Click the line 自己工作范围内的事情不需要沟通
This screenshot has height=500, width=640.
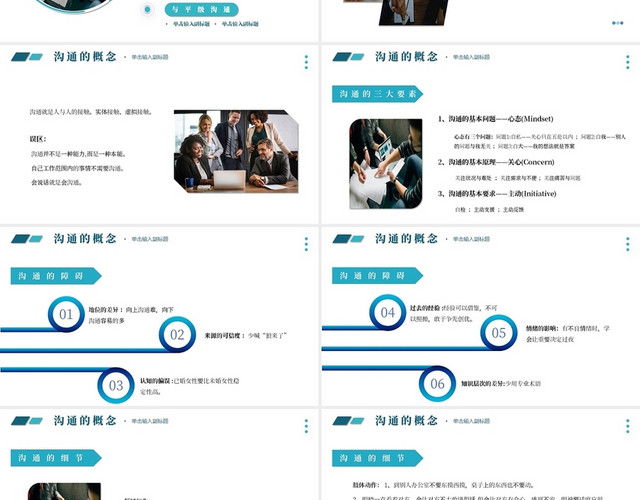coord(78,168)
